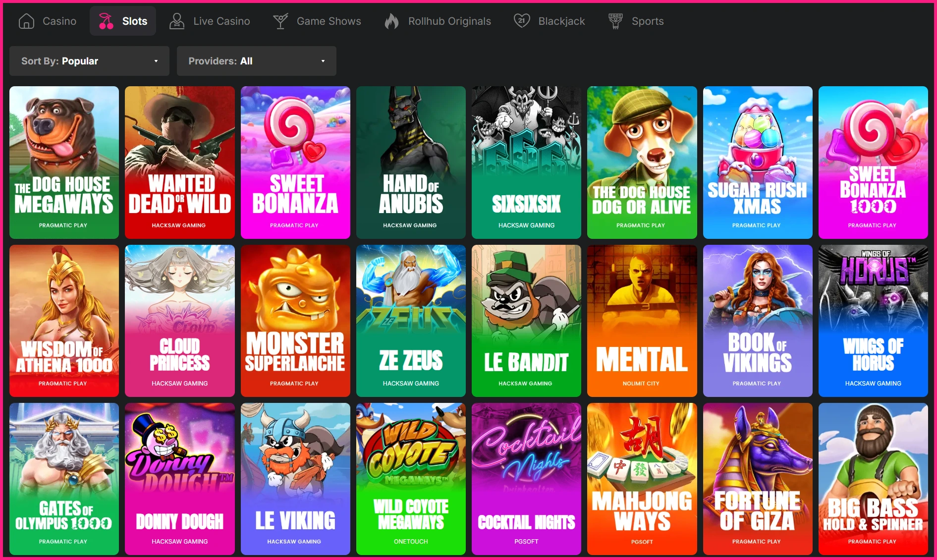This screenshot has width=937, height=560.
Task: Open the SixSixSix slot tile
Action: [x=526, y=163]
